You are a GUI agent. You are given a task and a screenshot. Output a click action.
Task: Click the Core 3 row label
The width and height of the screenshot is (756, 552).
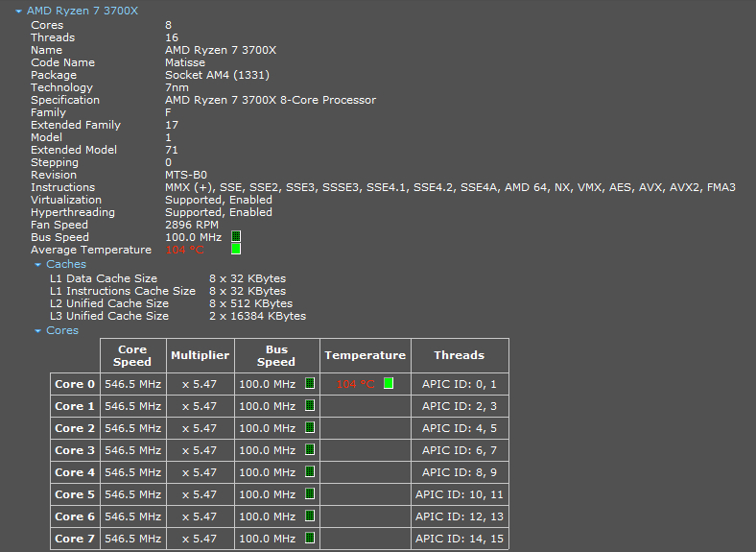click(x=75, y=450)
